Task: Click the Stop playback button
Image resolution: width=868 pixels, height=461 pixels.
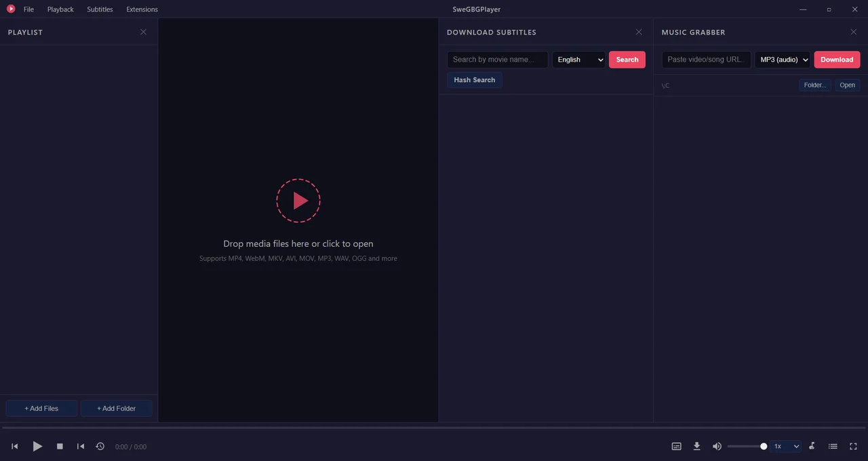Action: [60, 446]
